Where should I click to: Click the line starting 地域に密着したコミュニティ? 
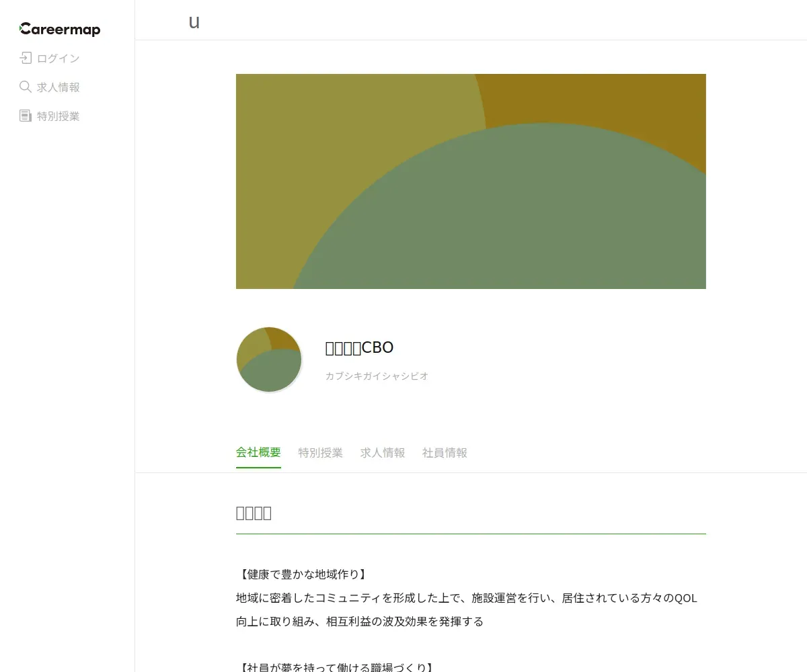(x=467, y=598)
